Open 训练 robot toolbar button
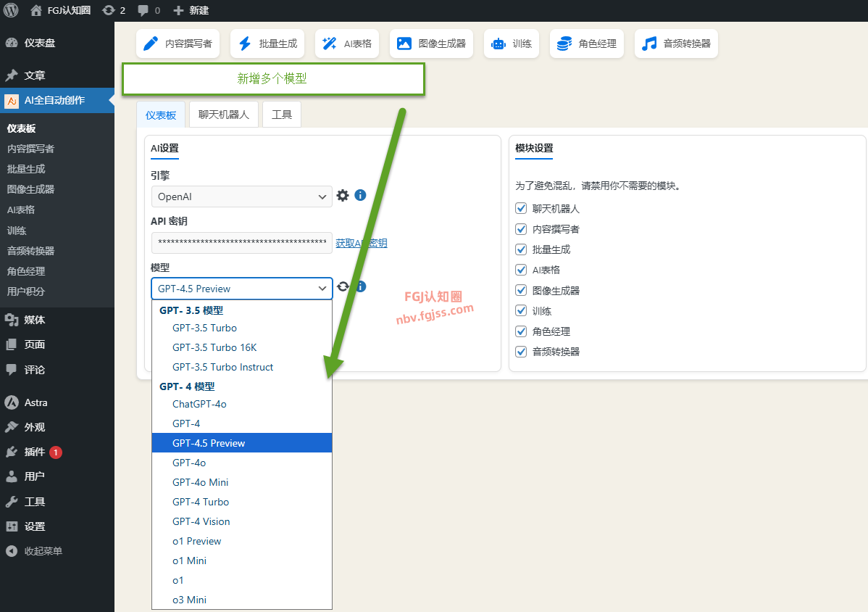Screen dimensions: 868x612 (x=511, y=44)
